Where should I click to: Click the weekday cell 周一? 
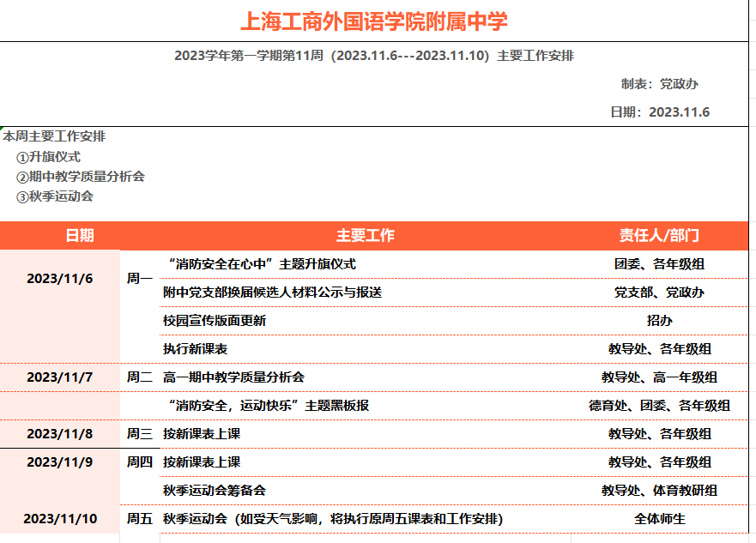tap(139, 279)
